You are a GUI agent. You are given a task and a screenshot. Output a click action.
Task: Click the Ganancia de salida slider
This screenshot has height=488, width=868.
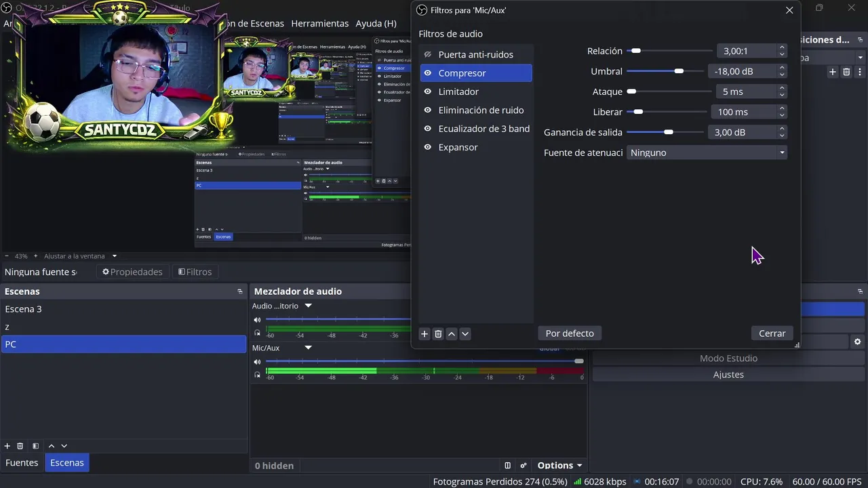point(665,132)
